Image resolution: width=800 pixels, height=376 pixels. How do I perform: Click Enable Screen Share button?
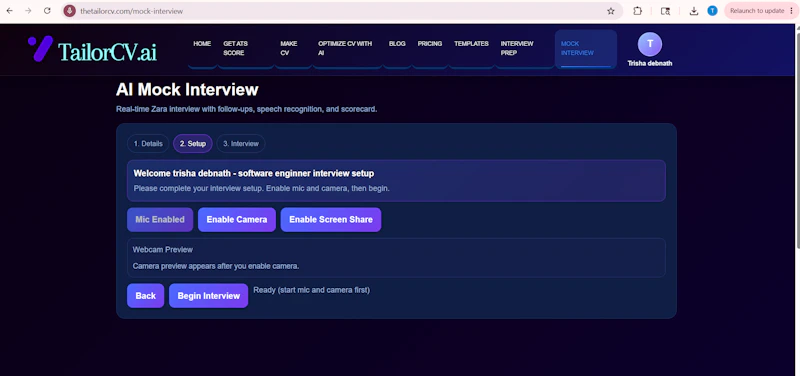click(x=331, y=219)
